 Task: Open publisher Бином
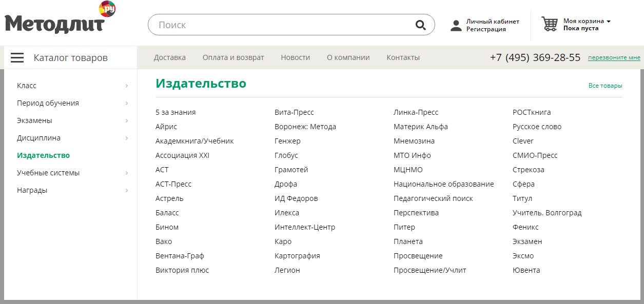tap(167, 227)
